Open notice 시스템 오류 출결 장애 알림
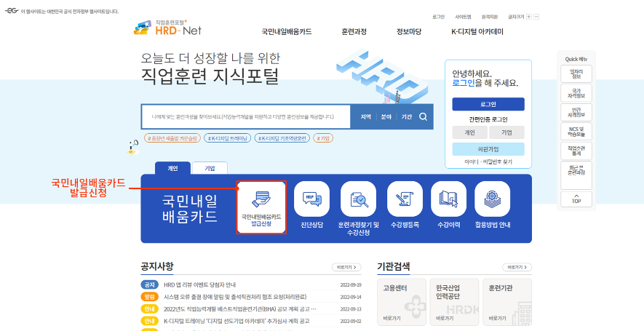Image resolution: width=644 pixels, height=331 pixels. point(235,297)
